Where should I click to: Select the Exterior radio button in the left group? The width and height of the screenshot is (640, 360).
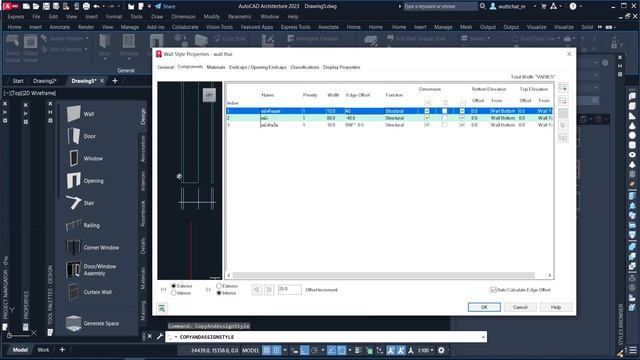point(174,286)
